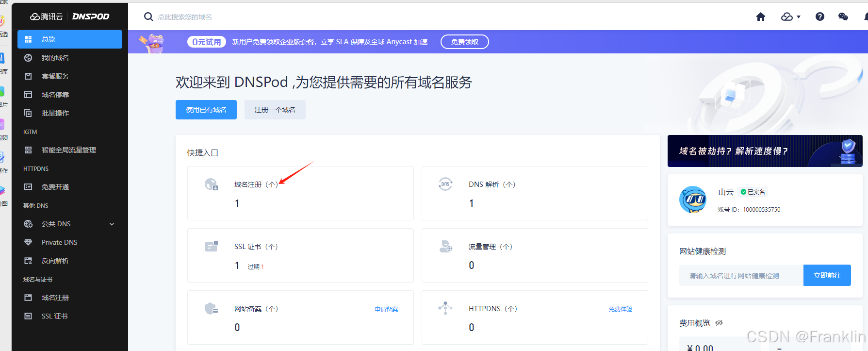The image size is (868, 351).
Task: Open 批量操作 in the sidebar
Action: tap(70, 113)
